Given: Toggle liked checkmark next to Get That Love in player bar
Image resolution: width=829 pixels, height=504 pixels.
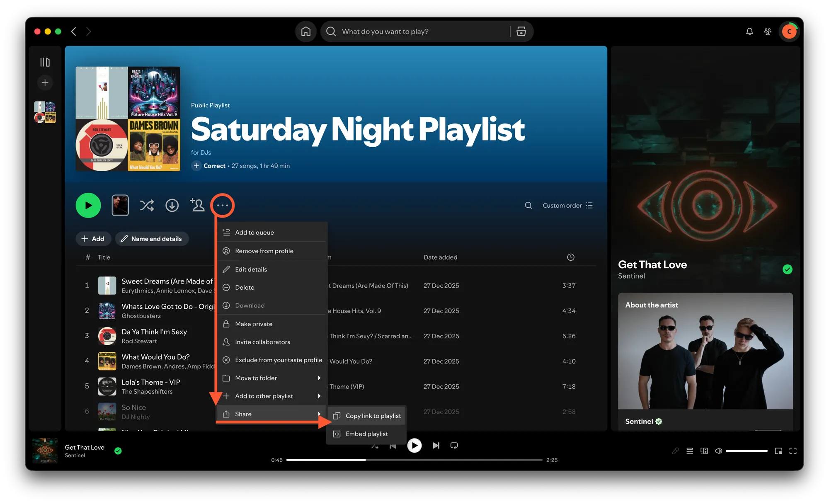Looking at the screenshot, I should coord(118,451).
